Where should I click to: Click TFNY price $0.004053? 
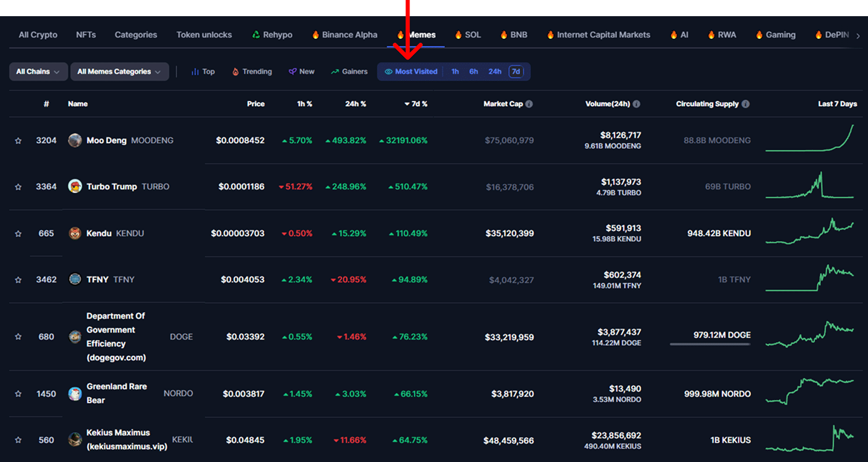243,280
